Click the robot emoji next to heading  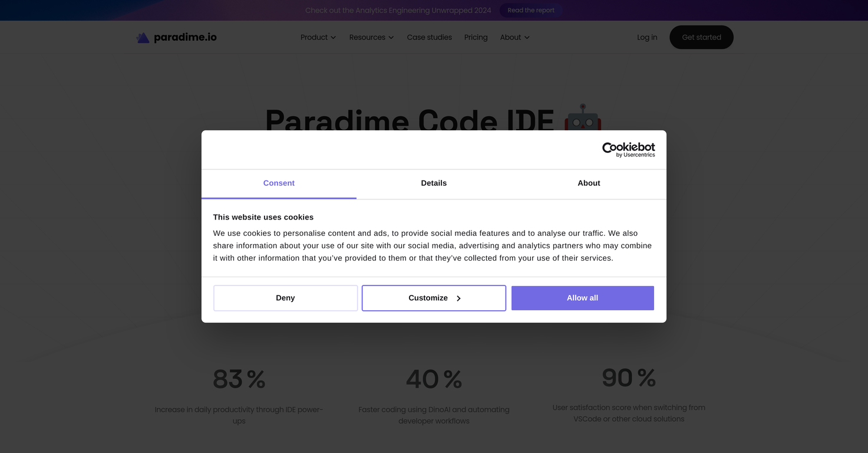(582, 118)
